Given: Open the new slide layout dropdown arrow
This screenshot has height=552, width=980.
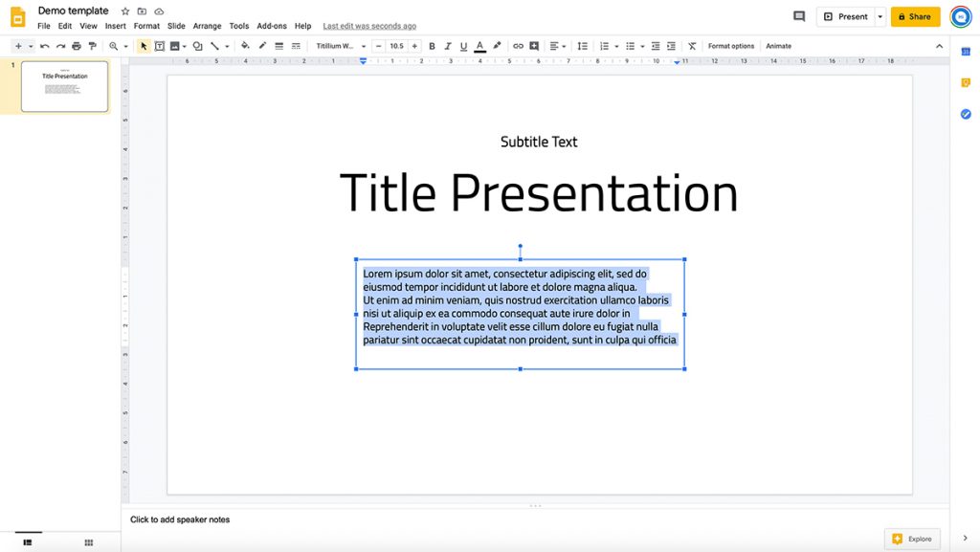Looking at the screenshot, I should coord(31,46).
